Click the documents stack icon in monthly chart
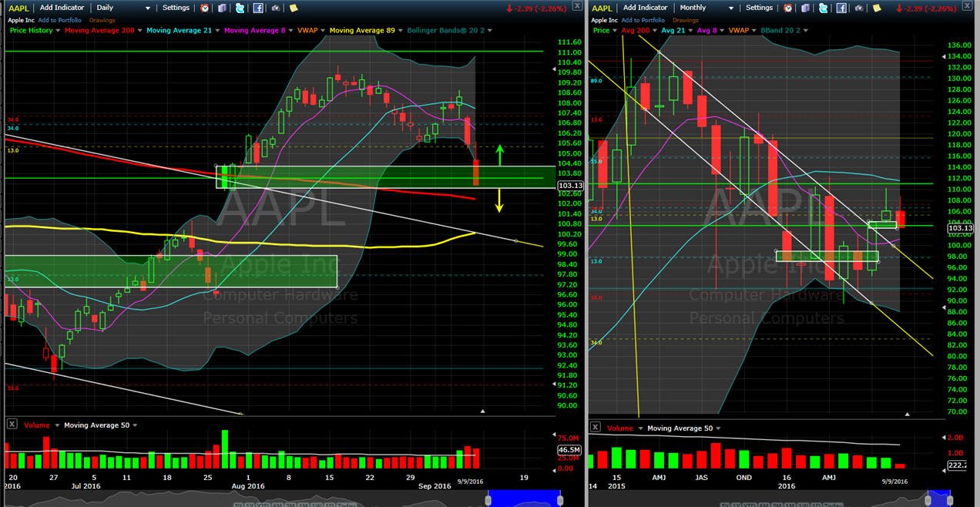The height and width of the screenshot is (507, 980). click(806, 8)
